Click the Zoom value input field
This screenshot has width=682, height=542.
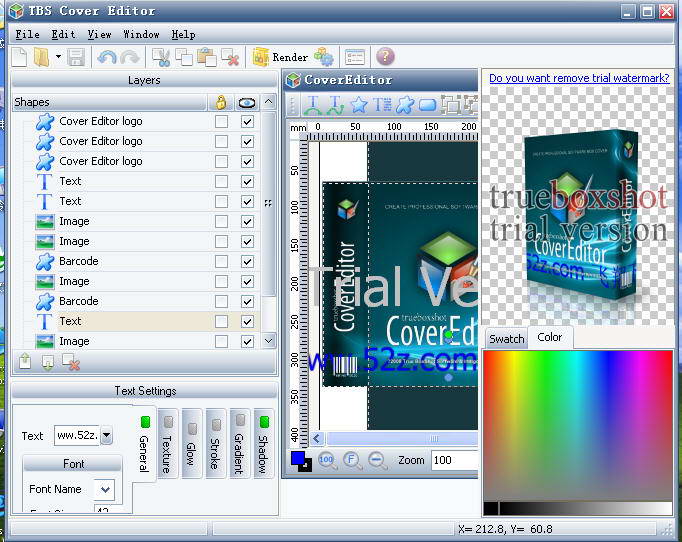pyautogui.click(x=455, y=460)
